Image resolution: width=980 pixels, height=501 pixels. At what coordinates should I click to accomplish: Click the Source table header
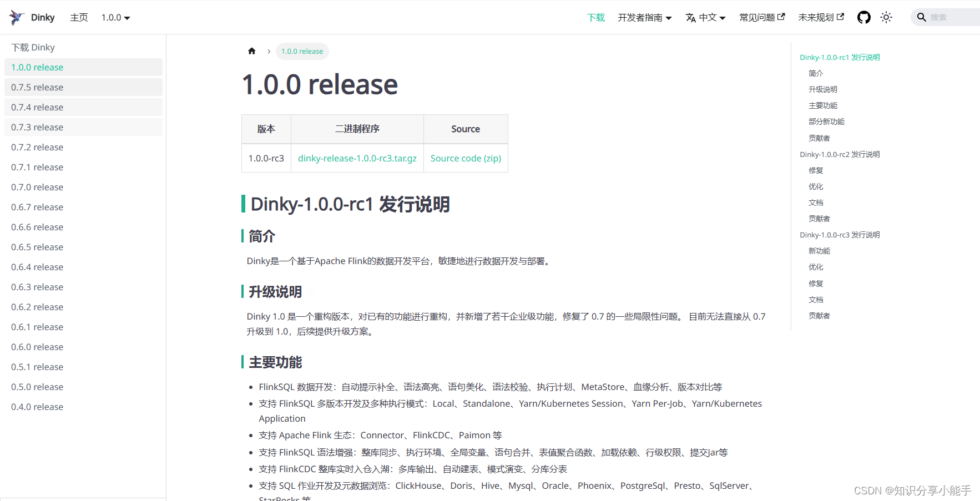click(466, 129)
